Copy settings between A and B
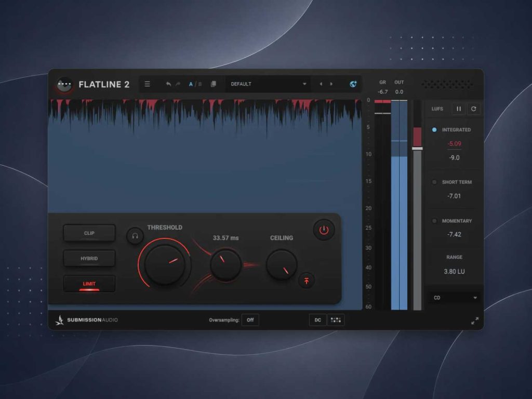 [214, 84]
